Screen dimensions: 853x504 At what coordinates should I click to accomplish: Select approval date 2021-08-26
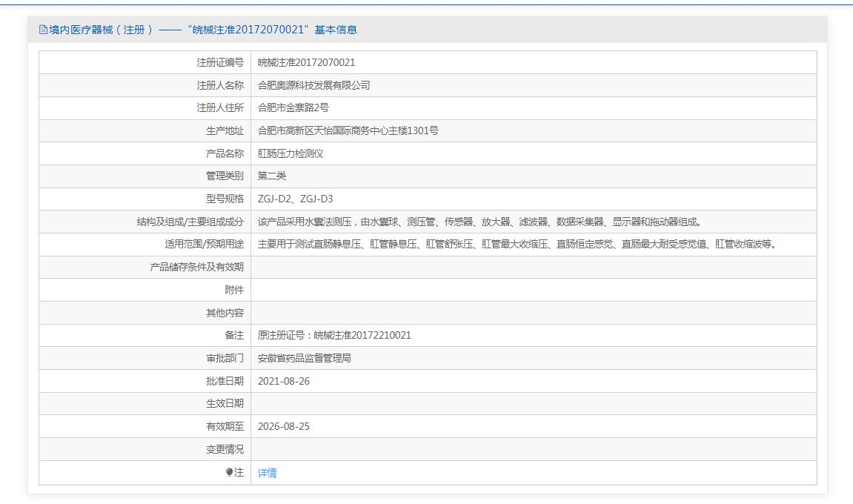[x=283, y=381]
